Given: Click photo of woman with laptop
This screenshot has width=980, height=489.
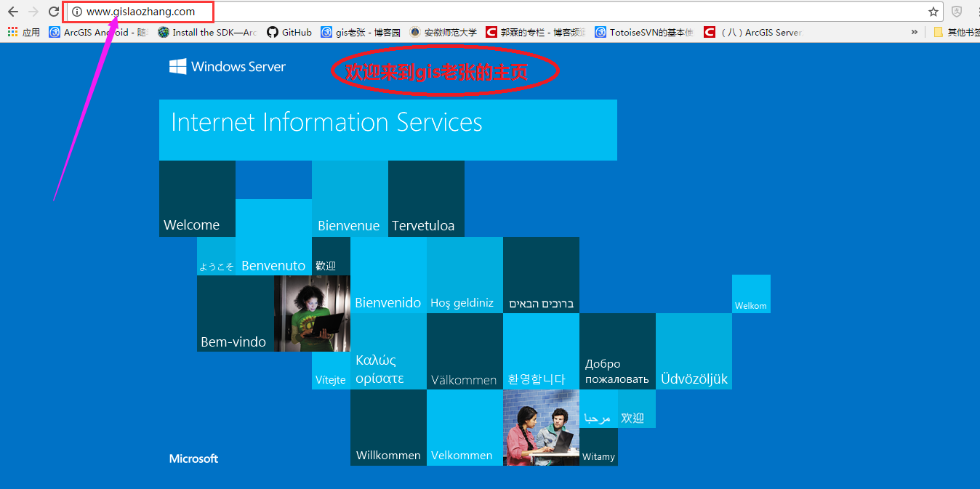Looking at the screenshot, I should [x=312, y=313].
